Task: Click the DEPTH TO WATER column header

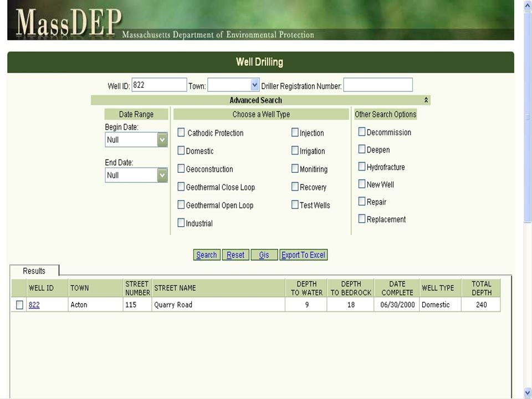Action: 306,288
